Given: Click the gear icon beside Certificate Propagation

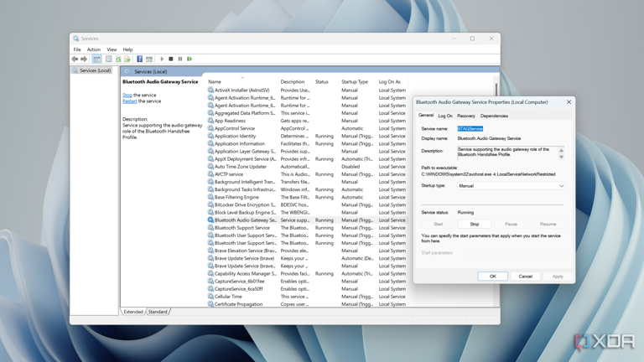Looking at the screenshot, I should point(210,303).
